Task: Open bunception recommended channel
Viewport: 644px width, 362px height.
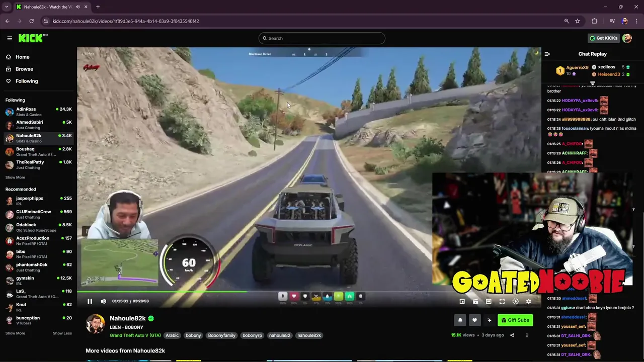Action: coord(38,320)
